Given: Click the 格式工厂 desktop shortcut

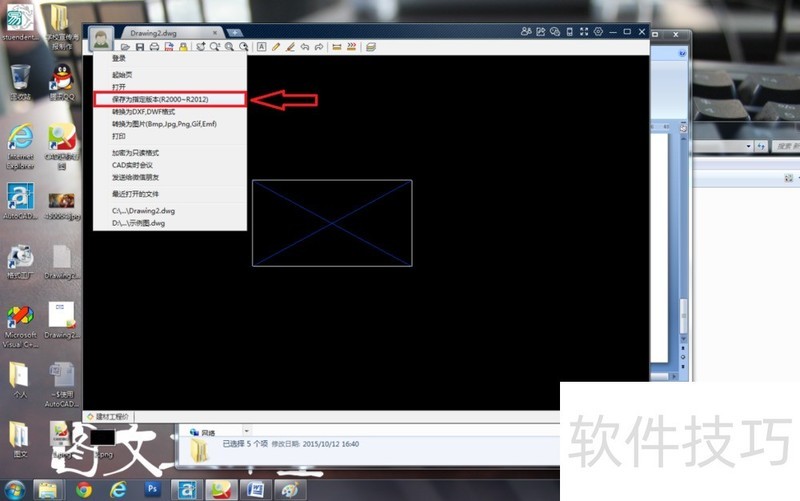Looking at the screenshot, I should (x=20, y=261).
